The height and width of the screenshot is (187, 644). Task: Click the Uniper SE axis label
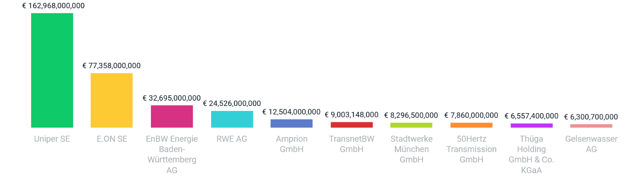[52, 139]
